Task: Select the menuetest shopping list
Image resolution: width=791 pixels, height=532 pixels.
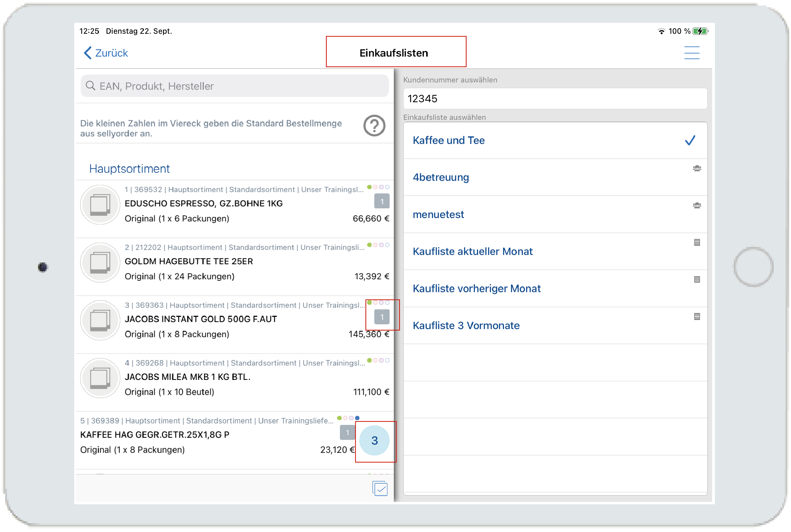Action: click(x=438, y=214)
